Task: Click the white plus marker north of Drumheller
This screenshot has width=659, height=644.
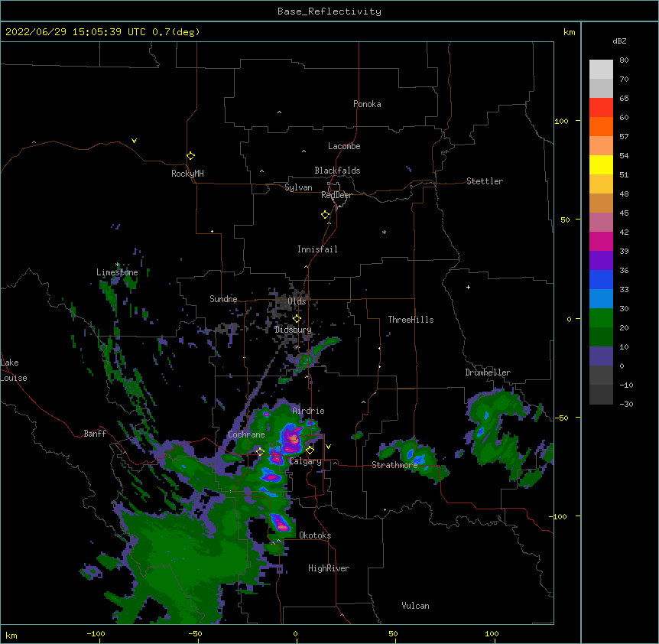Action: click(468, 287)
